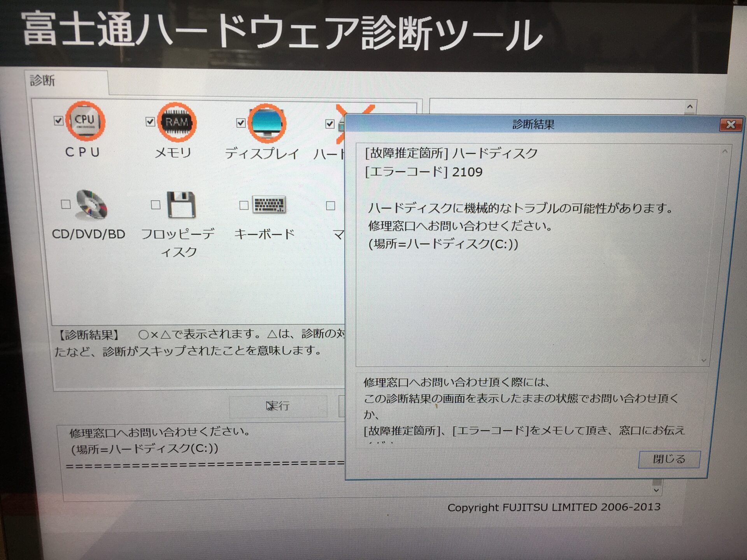Click down arrow in 診断結果 text scrollbar
The width and height of the screenshot is (747, 560).
[x=703, y=360]
